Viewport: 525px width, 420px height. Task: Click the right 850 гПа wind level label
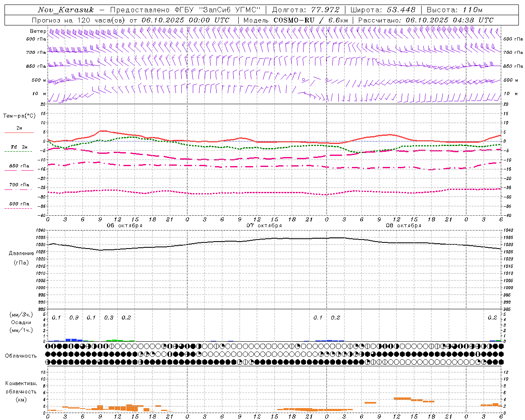[513, 66]
